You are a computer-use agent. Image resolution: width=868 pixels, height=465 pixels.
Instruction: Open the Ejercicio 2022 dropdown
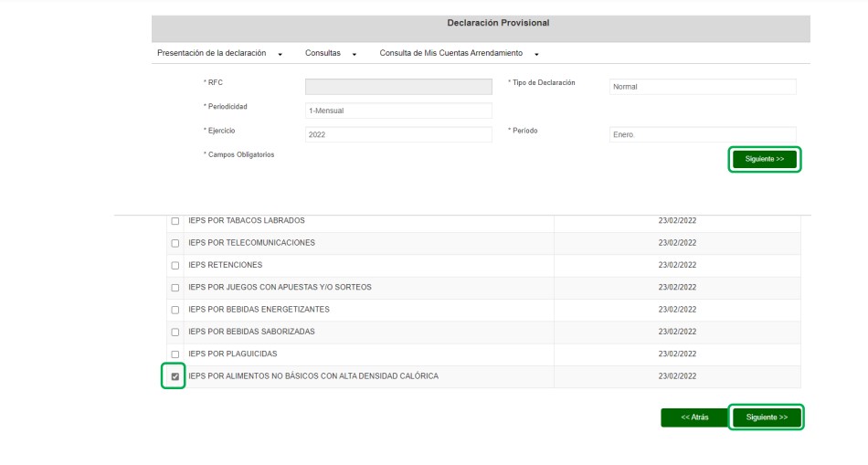(398, 134)
